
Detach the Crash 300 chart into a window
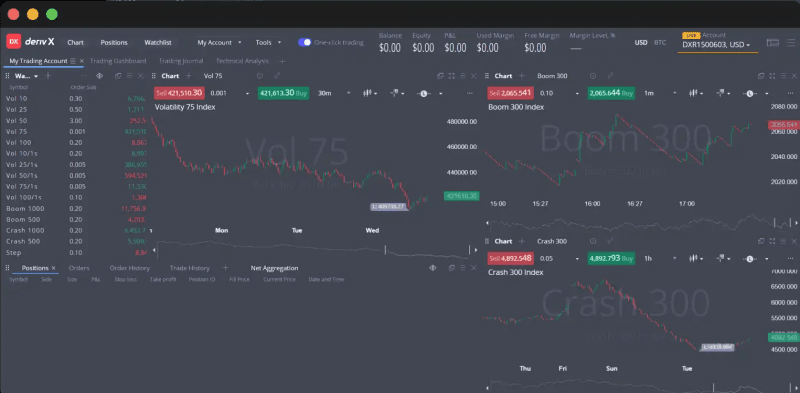point(761,241)
